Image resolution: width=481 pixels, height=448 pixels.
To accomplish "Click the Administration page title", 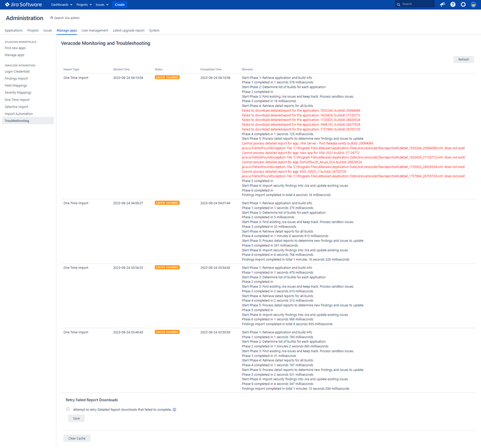I will click(25, 18).
